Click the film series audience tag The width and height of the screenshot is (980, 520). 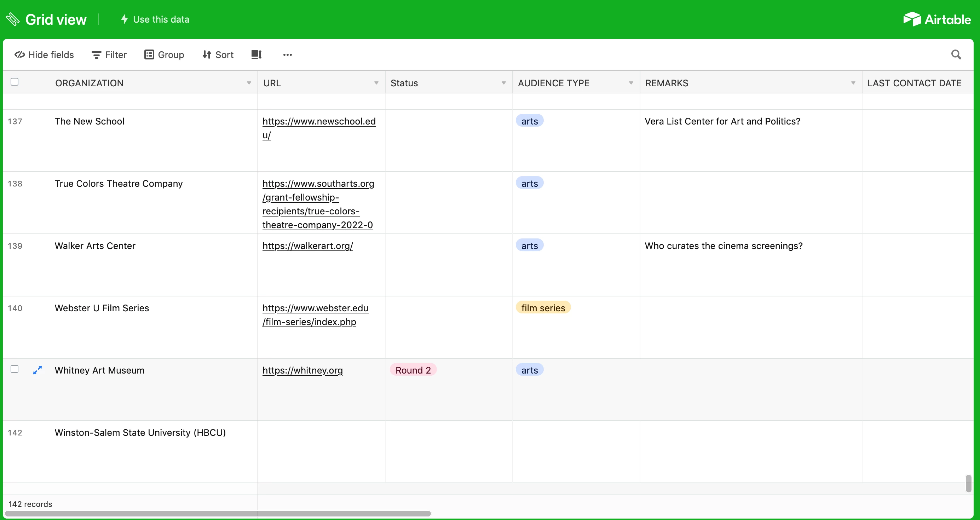click(x=543, y=308)
